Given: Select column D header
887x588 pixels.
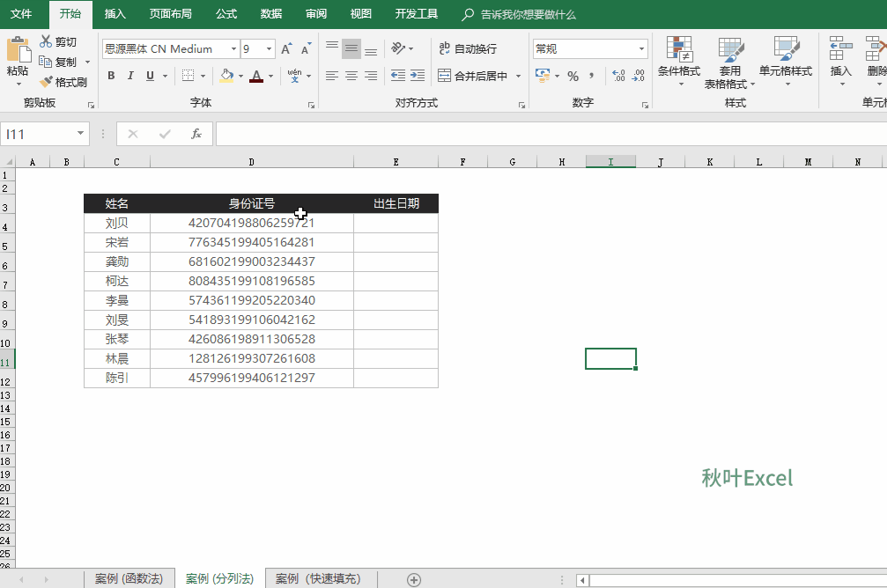Looking at the screenshot, I should pos(252,162).
